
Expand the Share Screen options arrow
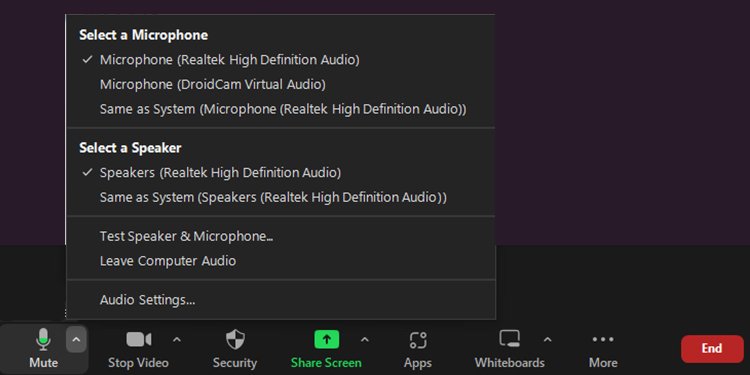(x=364, y=340)
